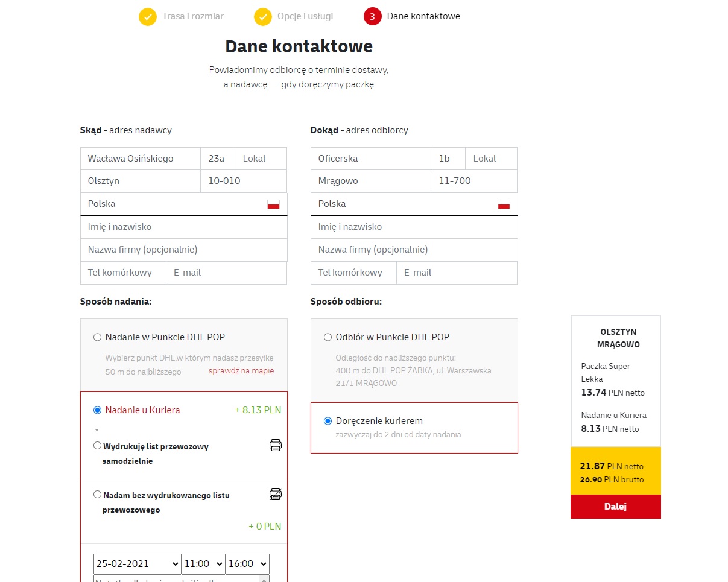This screenshot has height=582, width=728.
Task: Click sender house number field 23a
Action: (x=218, y=159)
